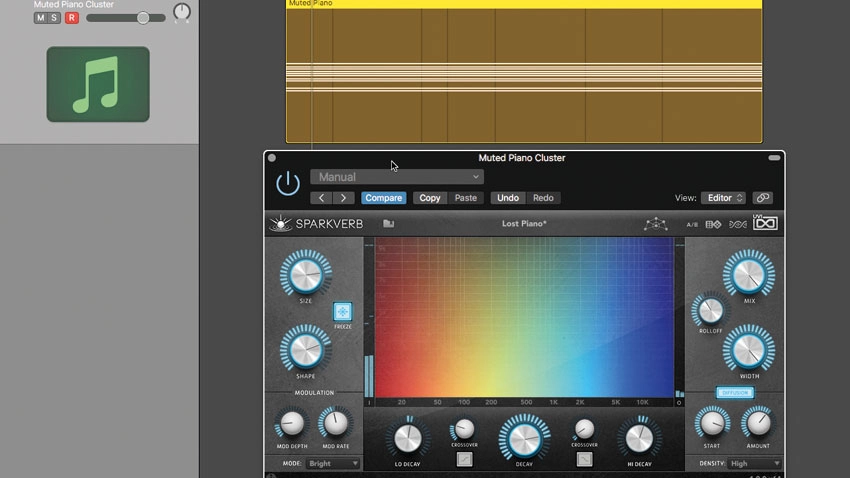Select the Muted Piano MIDI region

524,72
